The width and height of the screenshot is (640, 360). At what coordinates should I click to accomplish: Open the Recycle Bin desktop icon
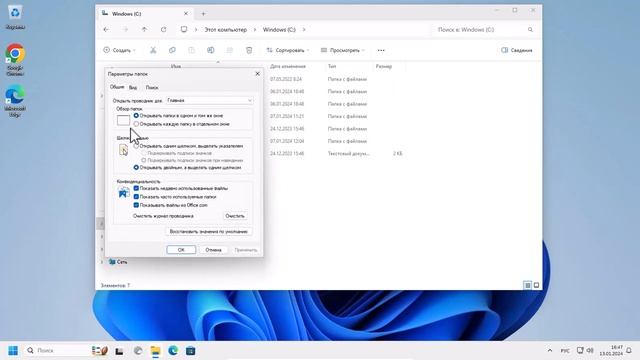pyautogui.click(x=15, y=18)
